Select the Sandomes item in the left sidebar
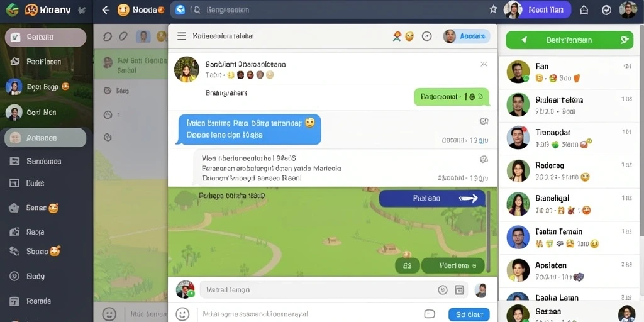 coord(45,161)
